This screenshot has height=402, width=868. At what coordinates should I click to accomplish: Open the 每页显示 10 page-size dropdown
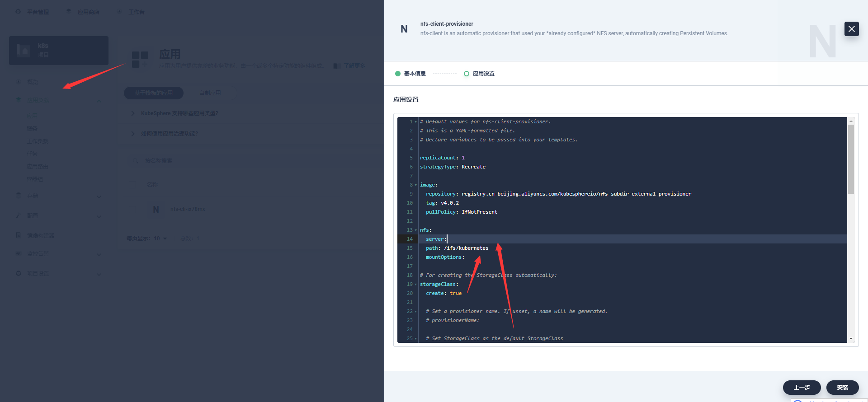click(x=147, y=238)
